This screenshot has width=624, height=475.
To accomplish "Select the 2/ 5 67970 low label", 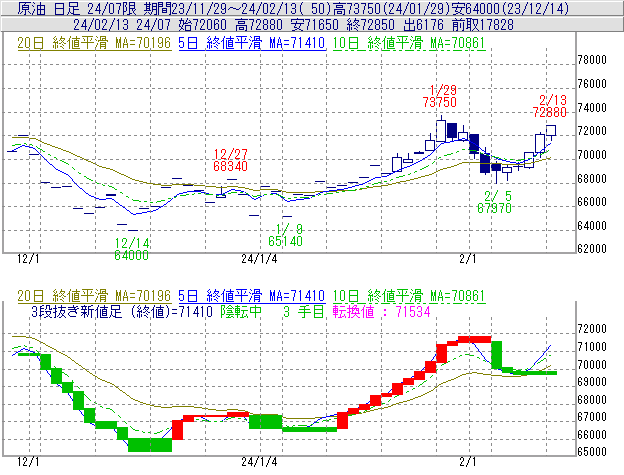I will click(495, 202).
